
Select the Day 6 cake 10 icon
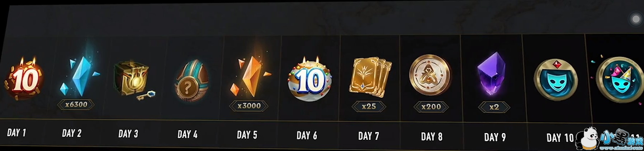(x=310, y=80)
